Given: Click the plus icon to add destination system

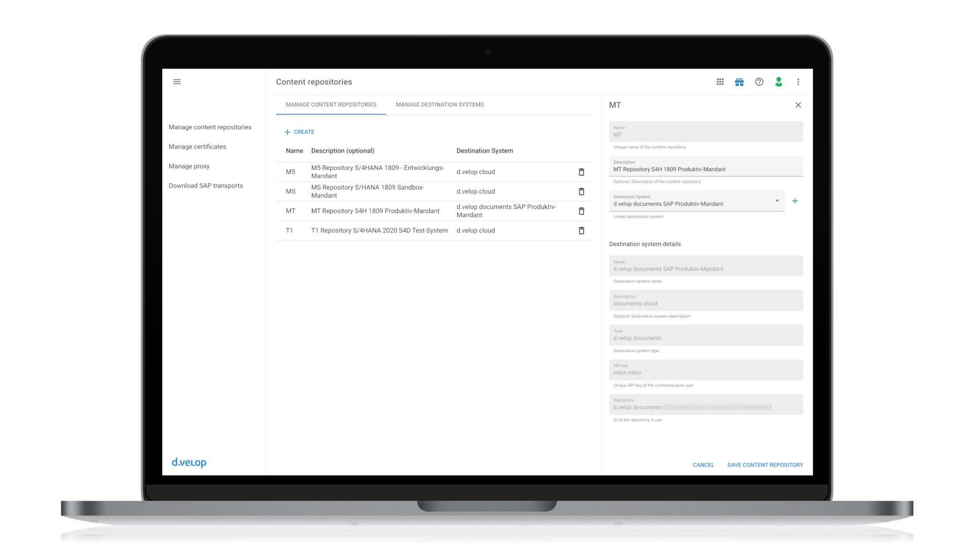Looking at the screenshot, I should tap(795, 201).
